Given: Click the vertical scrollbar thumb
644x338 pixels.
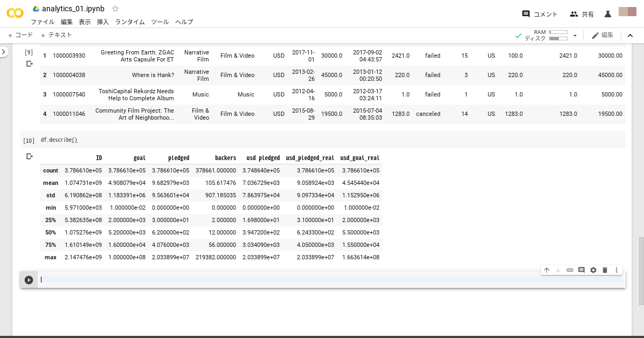Looking at the screenshot, I should [641, 271].
